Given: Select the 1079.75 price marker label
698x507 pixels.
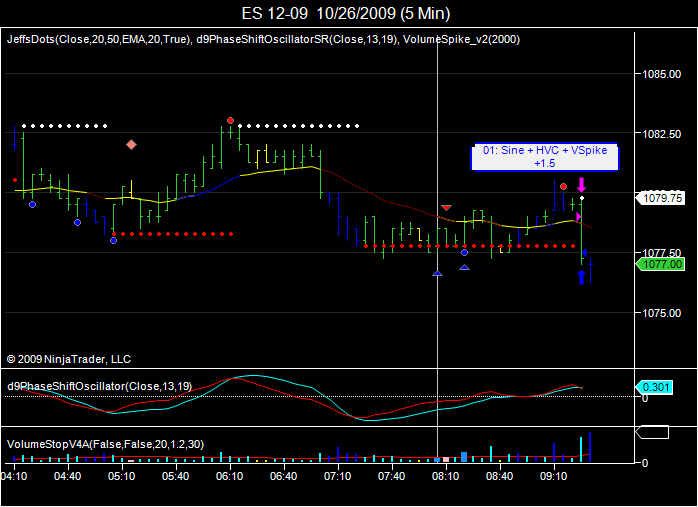Looking at the screenshot, I should tap(660, 198).
